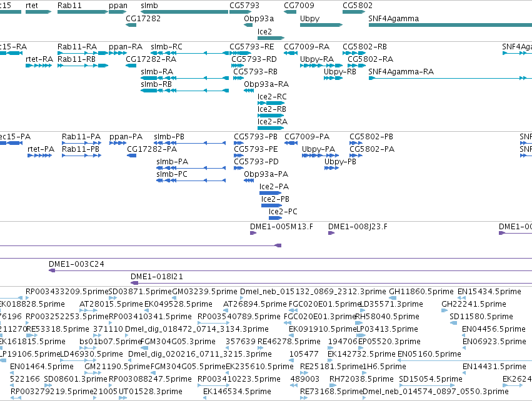Image resolution: width=532 pixels, height=401 pixels.
Task: Click the CG5793-RD transcript label
Action: pyautogui.click(x=254, y=59)
